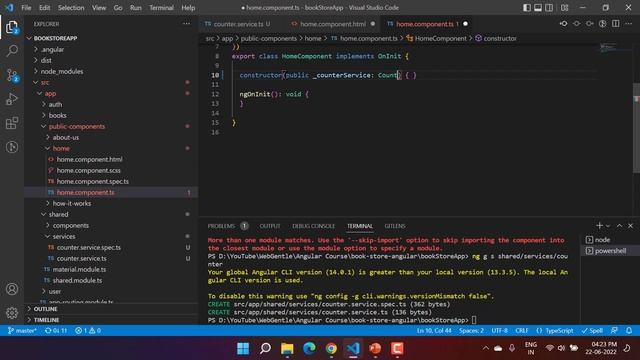Open the Accounts menu icon
Screen dimensions: 640x360
coord(12,289)
